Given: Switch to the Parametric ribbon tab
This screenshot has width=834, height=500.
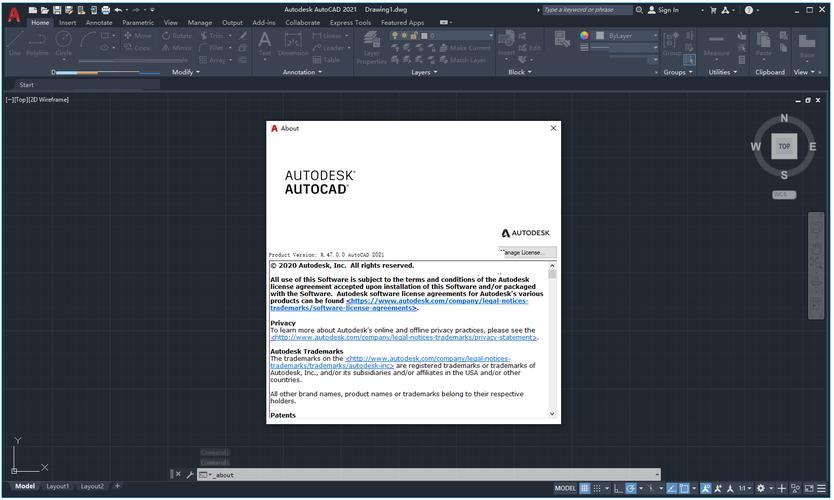Looking at the screenshot, I should (x=138, y=22).
